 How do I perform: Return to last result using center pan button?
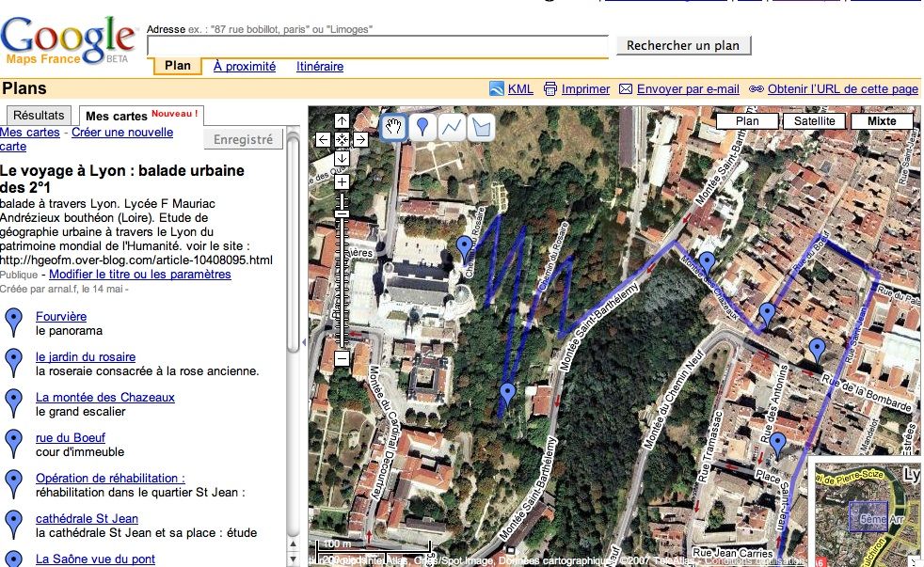pyautogui.click(x=342, y=139)
